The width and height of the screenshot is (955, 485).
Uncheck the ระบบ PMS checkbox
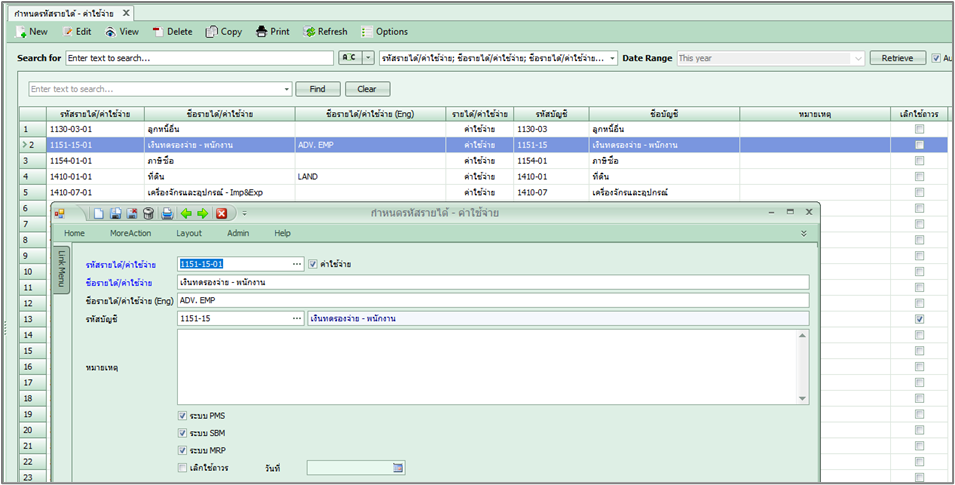tap(182, 415)
